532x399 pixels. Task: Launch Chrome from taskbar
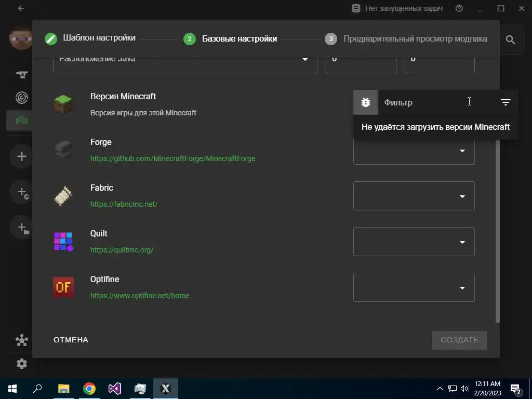(x=89, y=389)
